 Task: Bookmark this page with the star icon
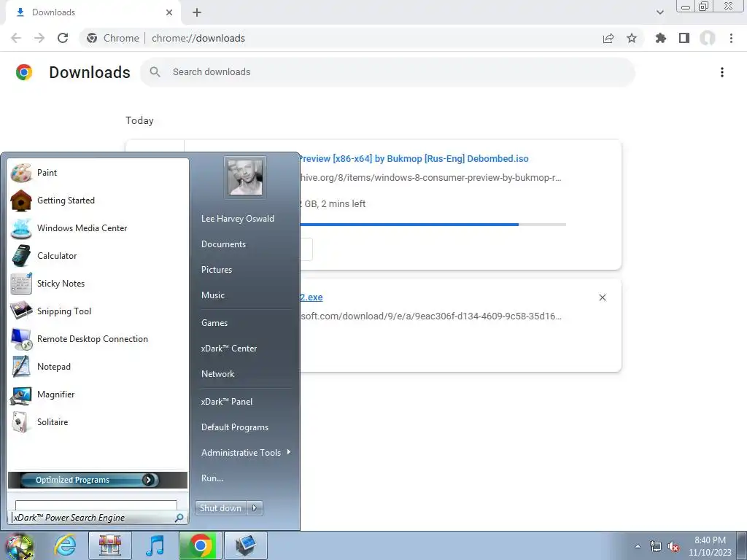pos(632,38)
